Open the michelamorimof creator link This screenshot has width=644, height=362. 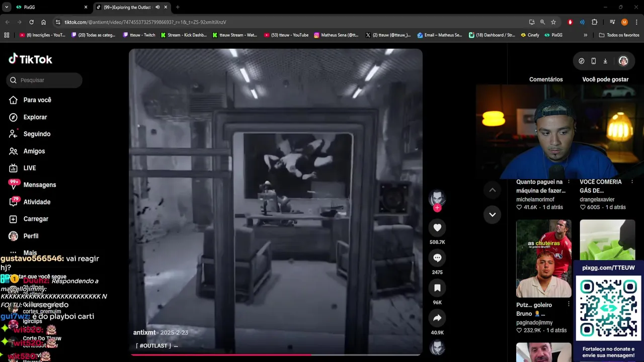point(535,200)
